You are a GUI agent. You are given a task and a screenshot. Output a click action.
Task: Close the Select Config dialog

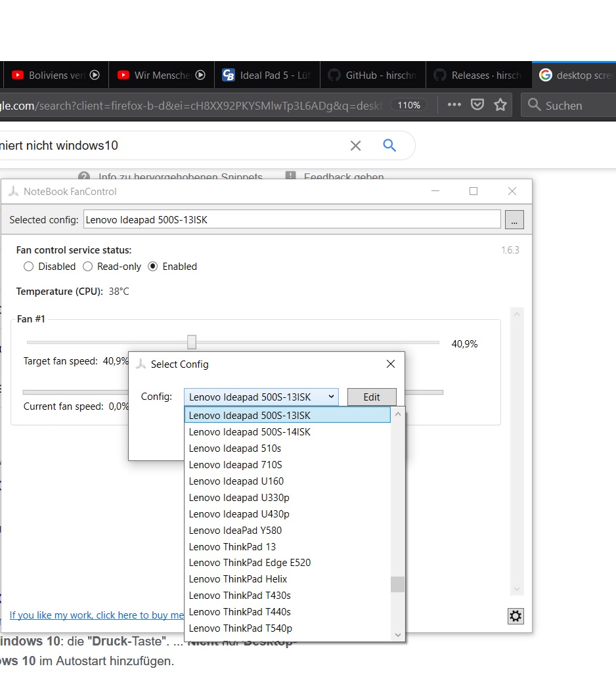click(x=391, y=364)
